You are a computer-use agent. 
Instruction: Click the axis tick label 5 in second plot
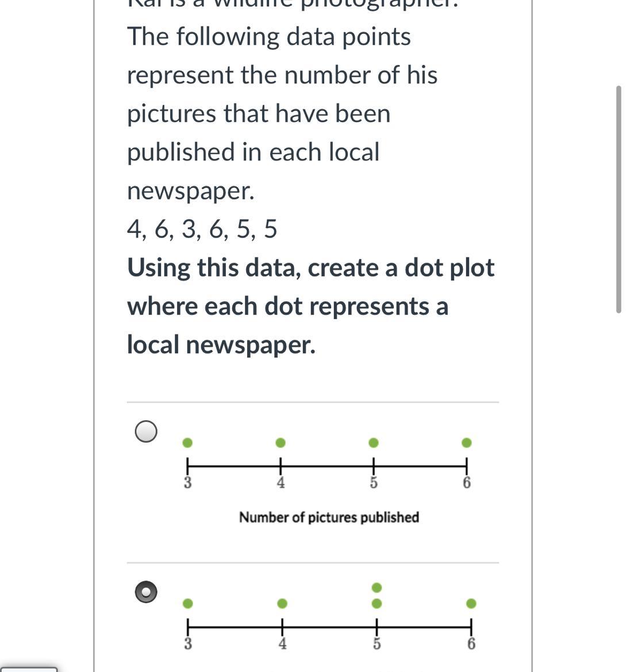click(x=377, y=644)
